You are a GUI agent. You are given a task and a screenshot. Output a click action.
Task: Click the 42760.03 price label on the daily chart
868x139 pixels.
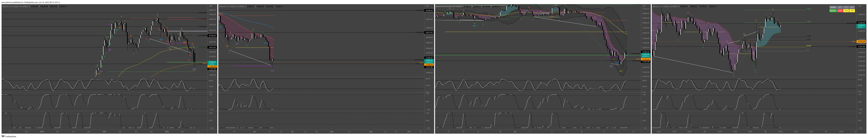pos(429,10)
